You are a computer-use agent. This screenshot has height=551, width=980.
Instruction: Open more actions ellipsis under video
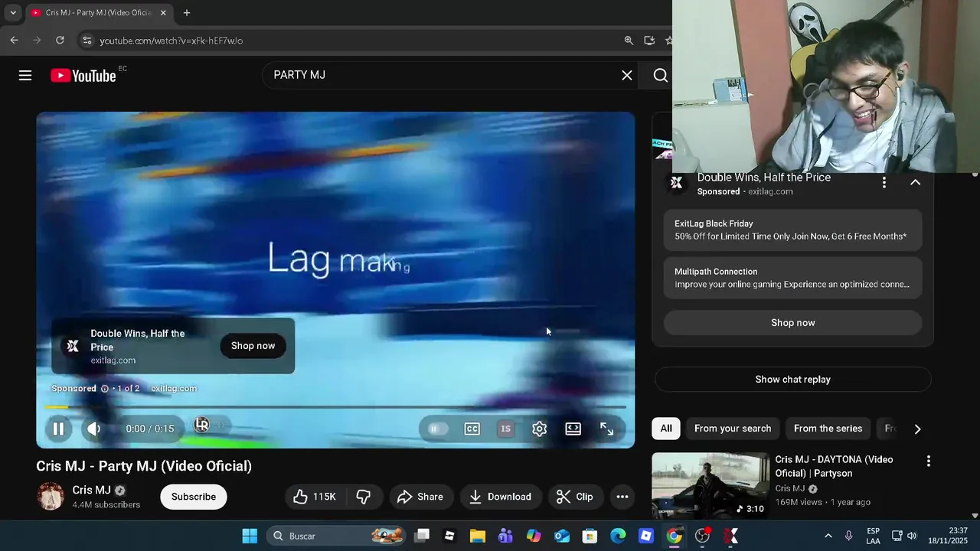pos(622,497)
